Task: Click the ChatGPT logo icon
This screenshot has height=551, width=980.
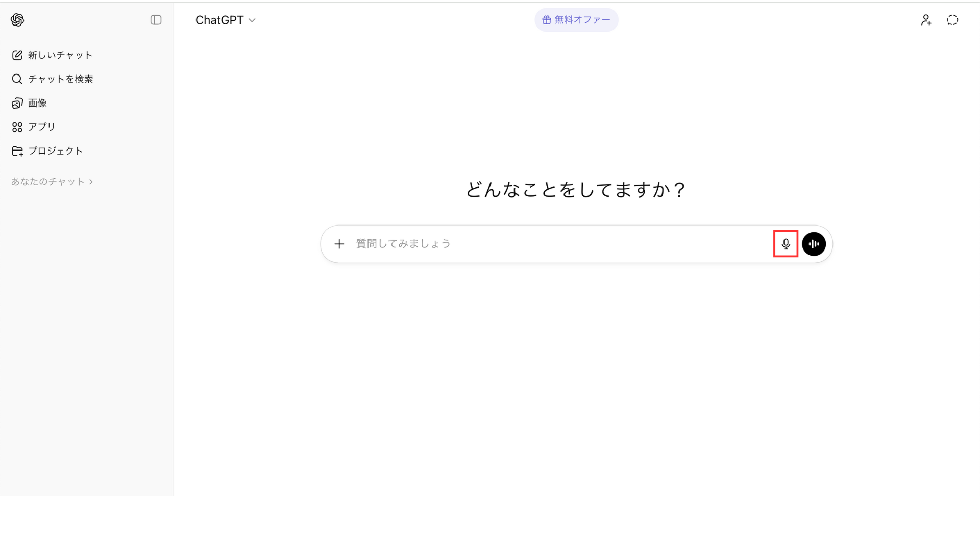Action: 17,20
